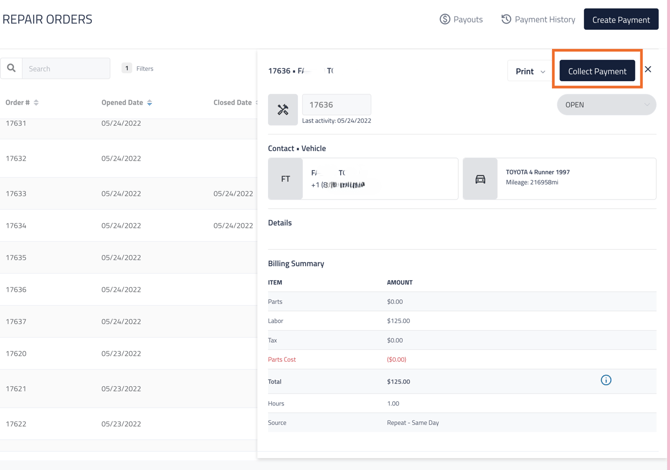This screenshot has height=470, width=670.
Task: Click in the Search input field
Action: (x=66, y=68)
